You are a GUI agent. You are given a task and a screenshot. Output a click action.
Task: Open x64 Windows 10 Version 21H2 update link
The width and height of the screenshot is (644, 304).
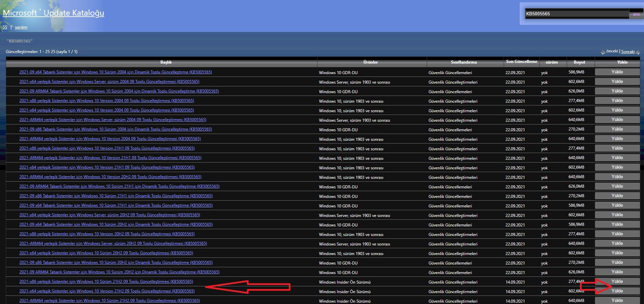[107, 291]
